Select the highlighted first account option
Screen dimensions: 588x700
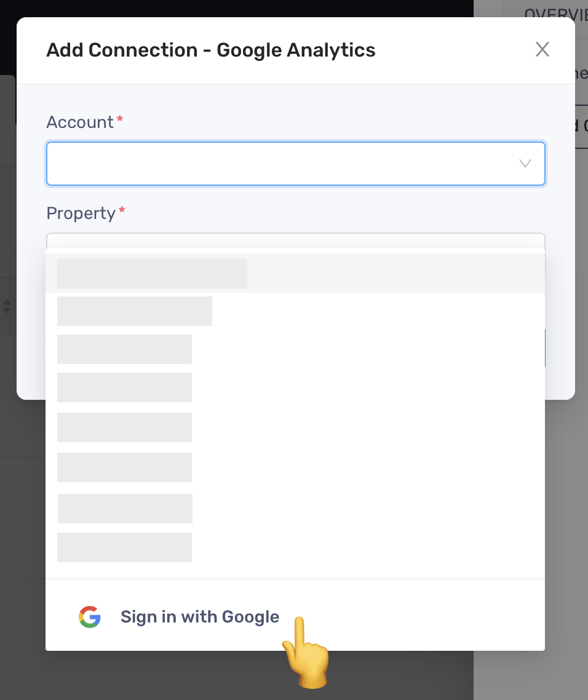[295, 273]
